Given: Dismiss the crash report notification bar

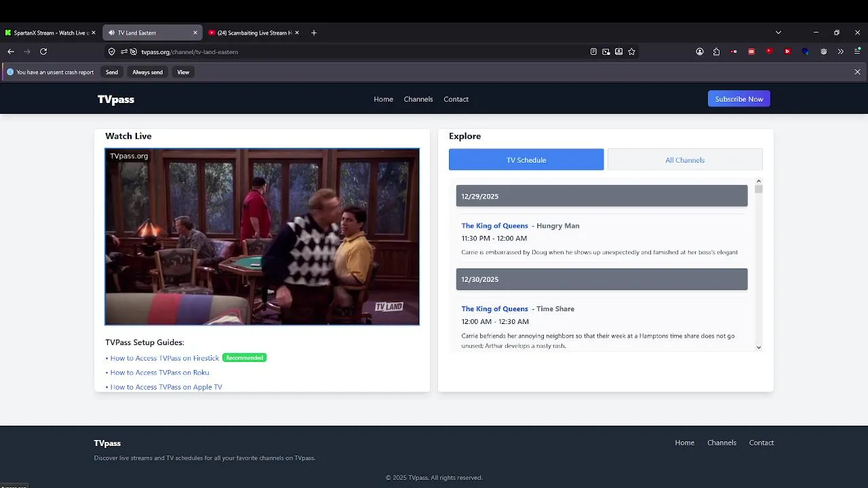Looking at the screenshot, I should tap(858, 72).
